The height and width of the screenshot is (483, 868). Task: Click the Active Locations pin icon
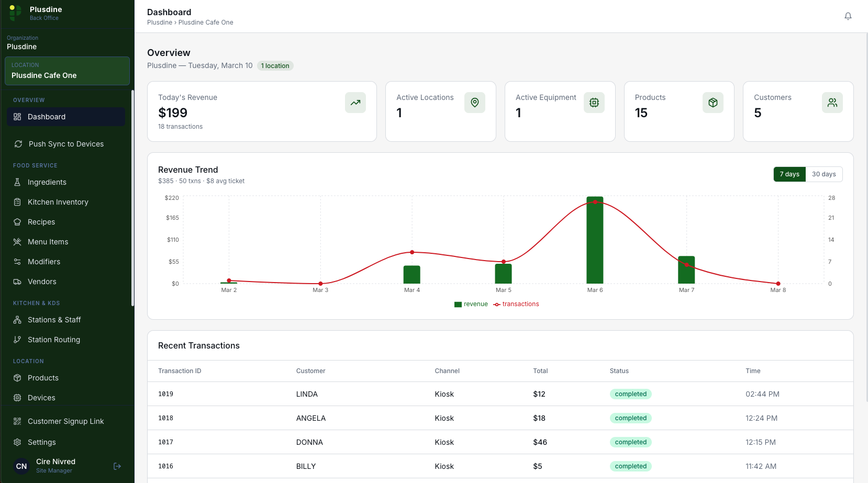(474, 103)
